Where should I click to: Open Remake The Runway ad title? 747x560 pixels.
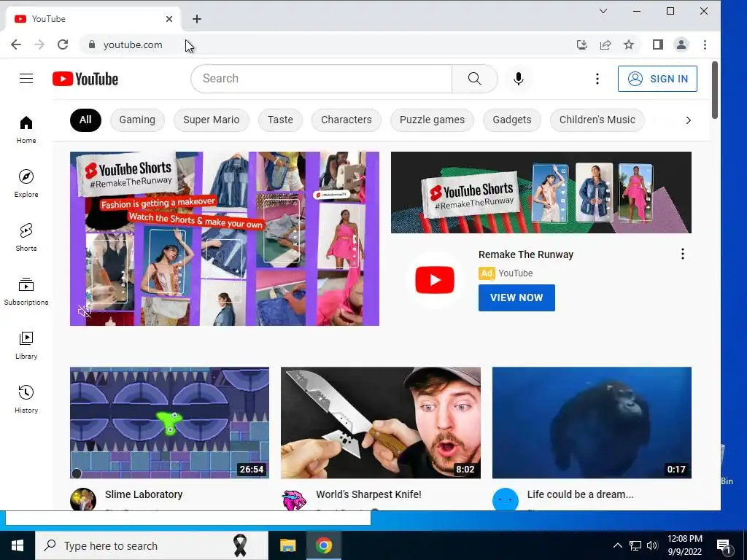click(526, 254)
